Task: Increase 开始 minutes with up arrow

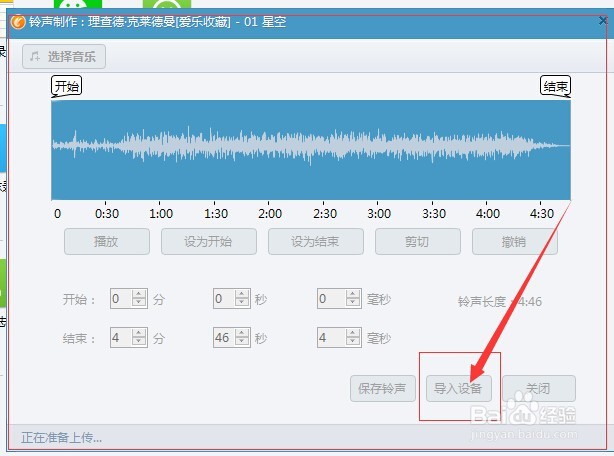Action: pos(139,294)
